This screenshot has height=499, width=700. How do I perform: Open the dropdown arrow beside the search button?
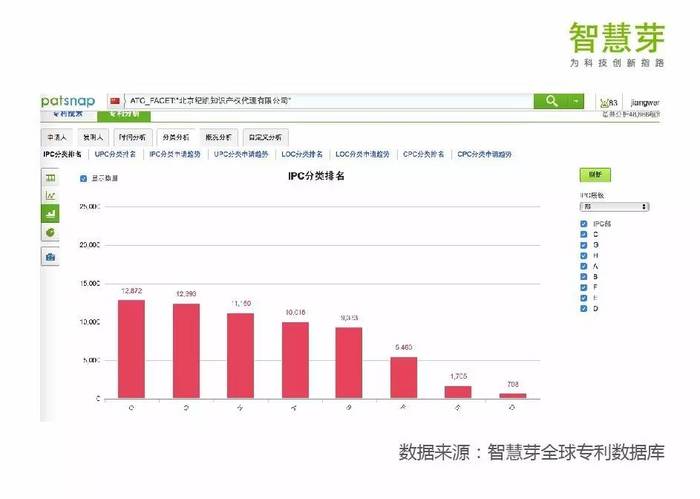[576, 101]
